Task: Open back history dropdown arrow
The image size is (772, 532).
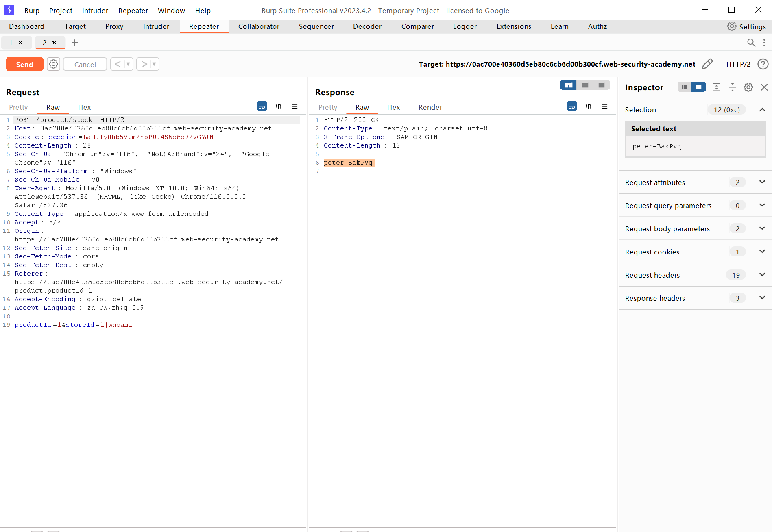Action: (x=128, y=64)
